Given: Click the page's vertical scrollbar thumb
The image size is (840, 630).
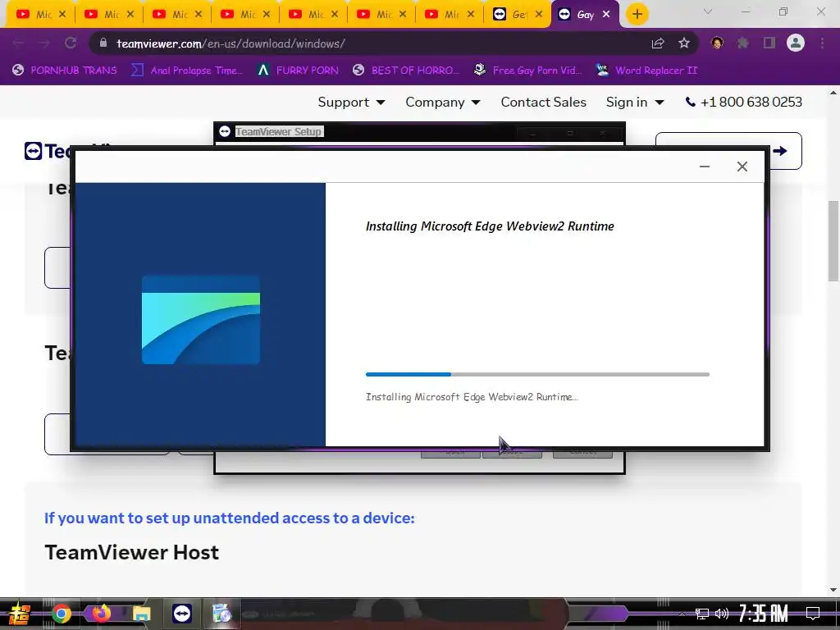Looking at the screenshot, I should point(833,240).
